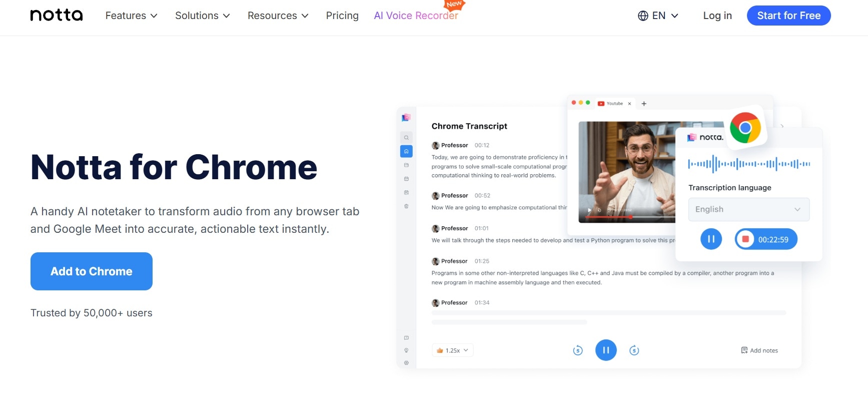
Task: Click the settings gear at the sidebar bottom
Action: [406, 363]
